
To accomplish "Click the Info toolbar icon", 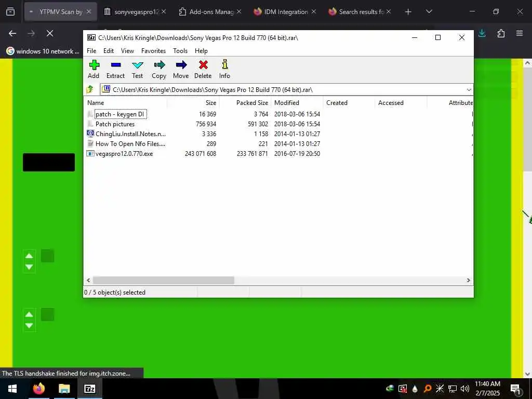I will coord(224,69).
